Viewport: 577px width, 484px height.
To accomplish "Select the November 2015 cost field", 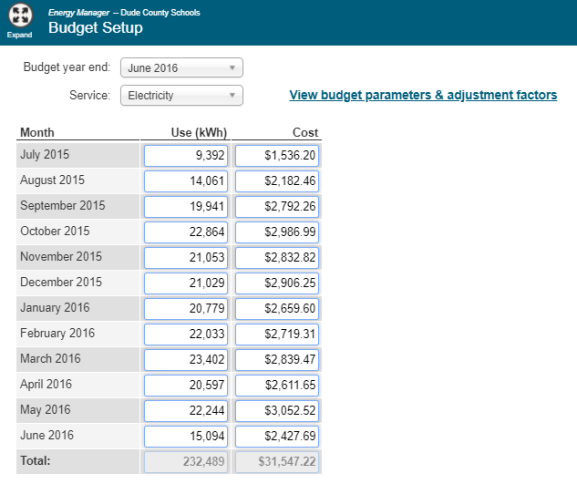I will point(277,258).
